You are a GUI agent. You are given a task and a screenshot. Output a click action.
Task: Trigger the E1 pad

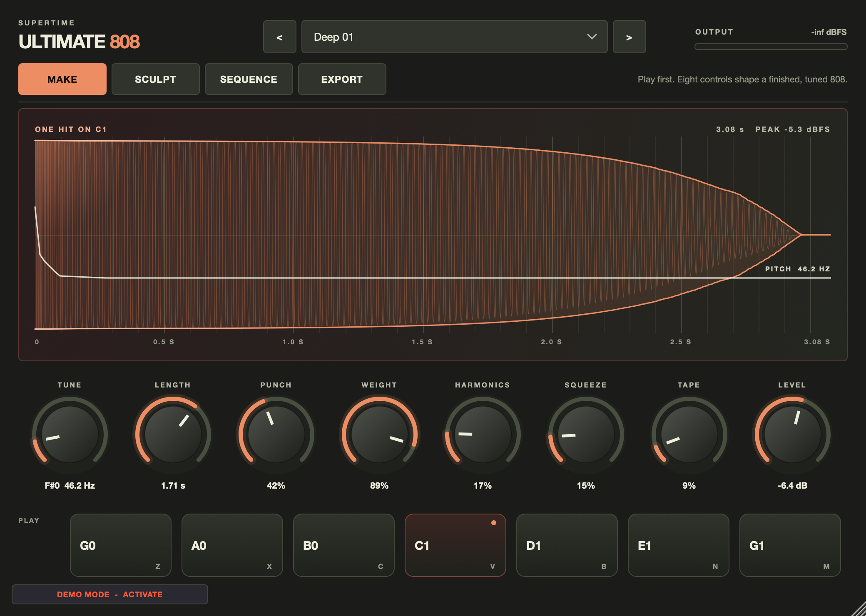point(679,545)
